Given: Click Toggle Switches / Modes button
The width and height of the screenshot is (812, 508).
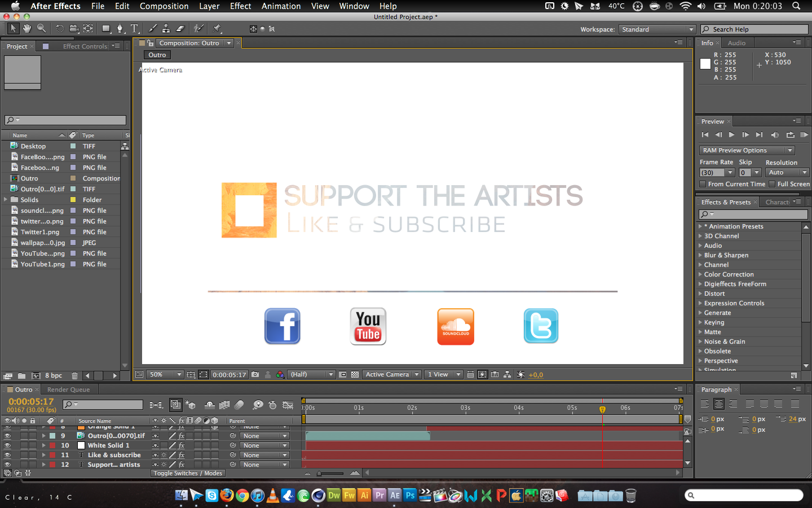Looking at the screenshot, I should (x=188, y=473).
